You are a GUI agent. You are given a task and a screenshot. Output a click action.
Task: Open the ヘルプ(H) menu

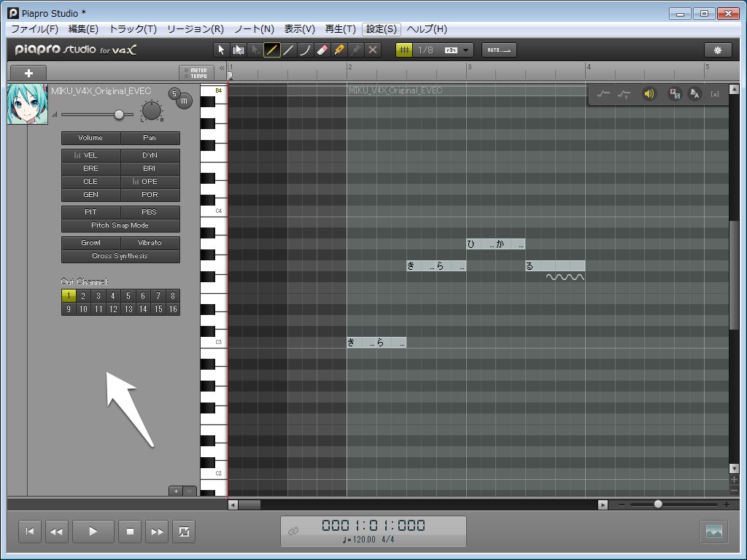(x=427, y=29)
